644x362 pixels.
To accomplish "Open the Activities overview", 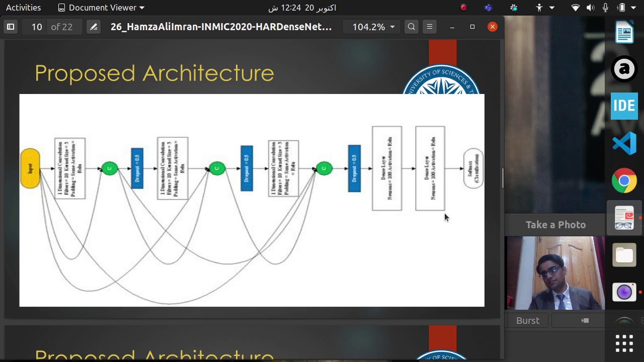I will tap(23, 8).
